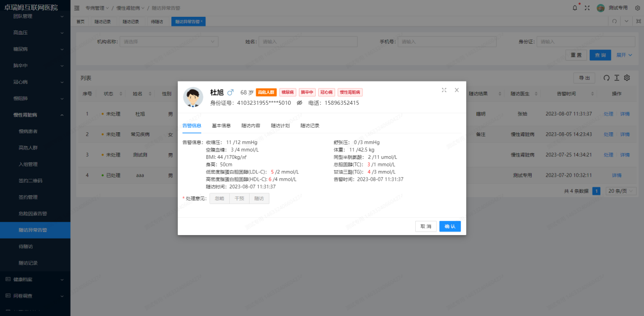Image resolution: width=644 pixels, height=316 pixels.
Task: Click the 查询 search button
Action: (600, 54)
